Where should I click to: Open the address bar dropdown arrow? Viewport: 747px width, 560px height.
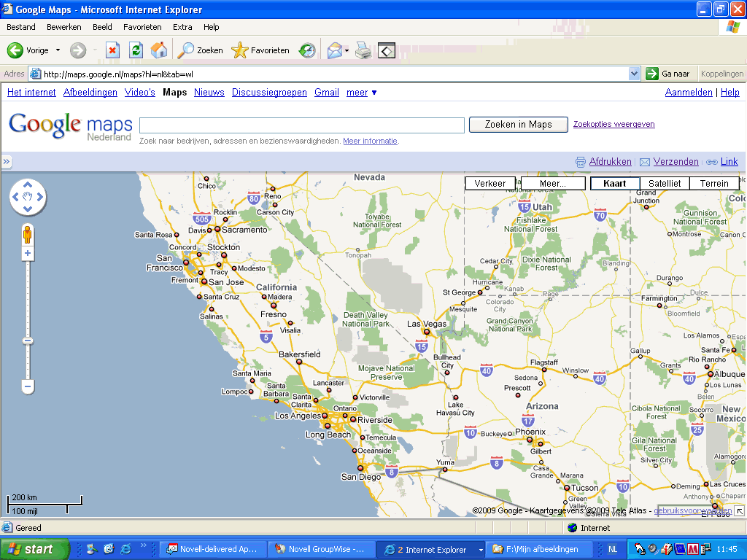click(634, 74)
